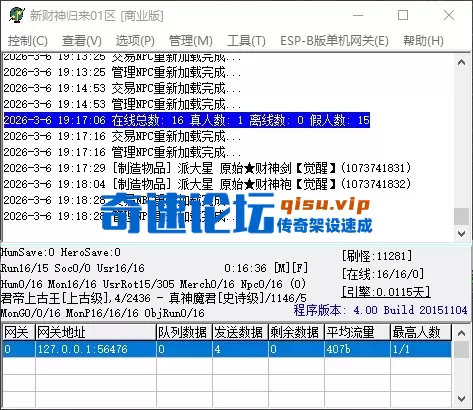Screen dimensions: 473x410
Task: Click the 程序版本 4.00 Build 20151104 text
Action: click(x=380, y=310)
